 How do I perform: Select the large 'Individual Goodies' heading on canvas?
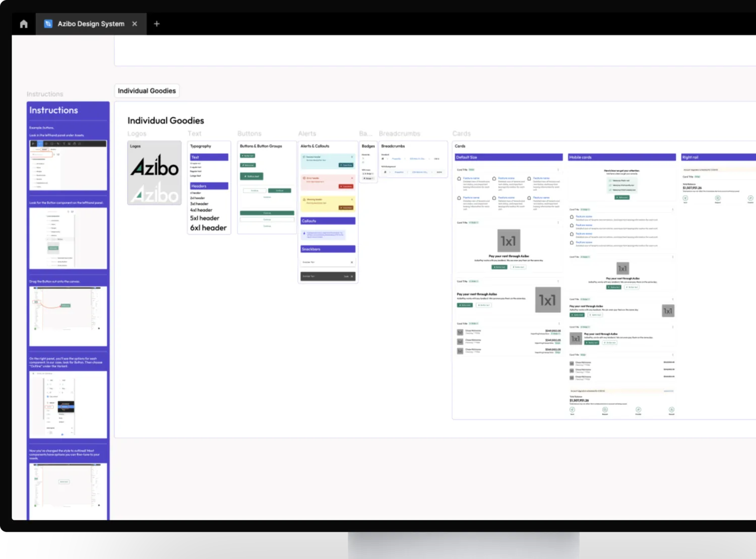(166, 120)
